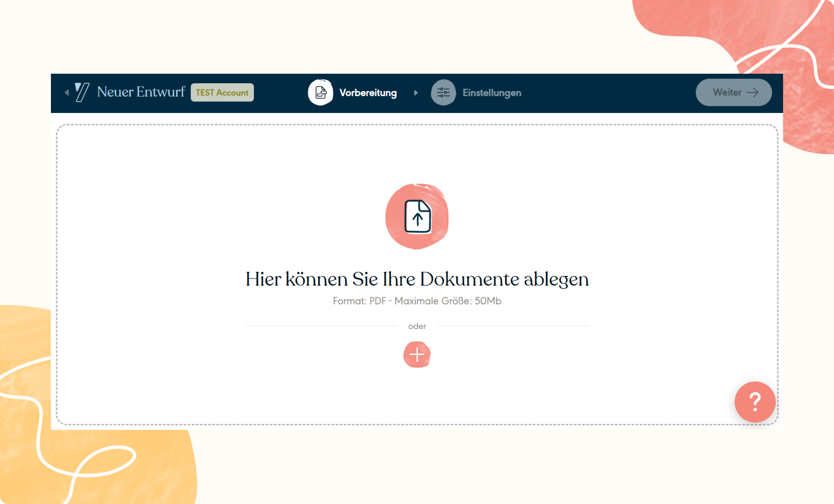This screenshot has width=834, height=504.
Task: Click the 'oder' divider label
Action: pyautogui.click(x=417, y=326)
